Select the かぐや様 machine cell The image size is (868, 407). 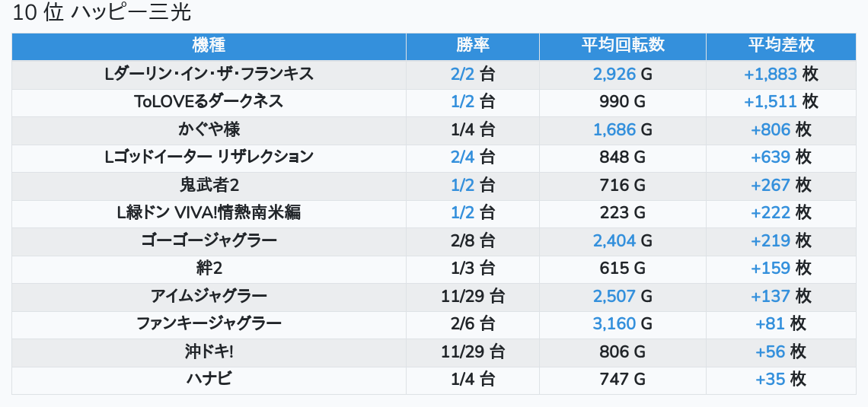[209, 129]
